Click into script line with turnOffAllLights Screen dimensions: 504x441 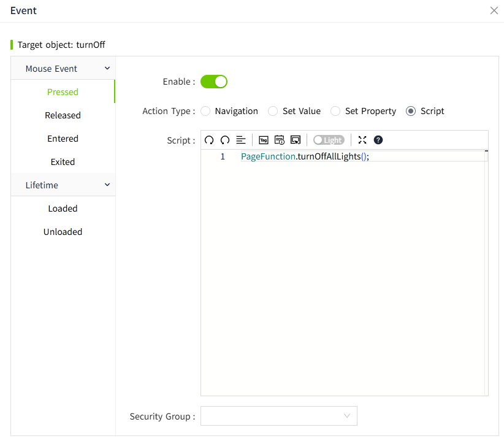305,156
